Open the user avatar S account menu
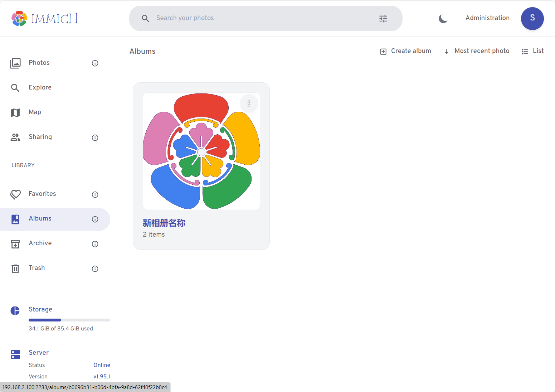Viewport: 555px width, 392px height. (532, 18)
